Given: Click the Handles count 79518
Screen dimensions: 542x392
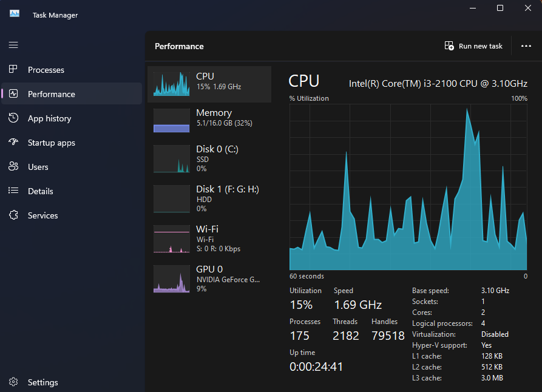Looking at the screenshot, I should pyautogui.click(x=388, y=336).
